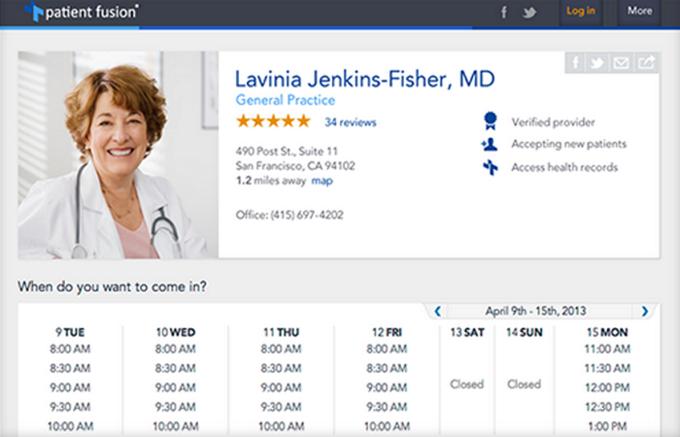Click the 14 SUN column header

click(524, 333)
